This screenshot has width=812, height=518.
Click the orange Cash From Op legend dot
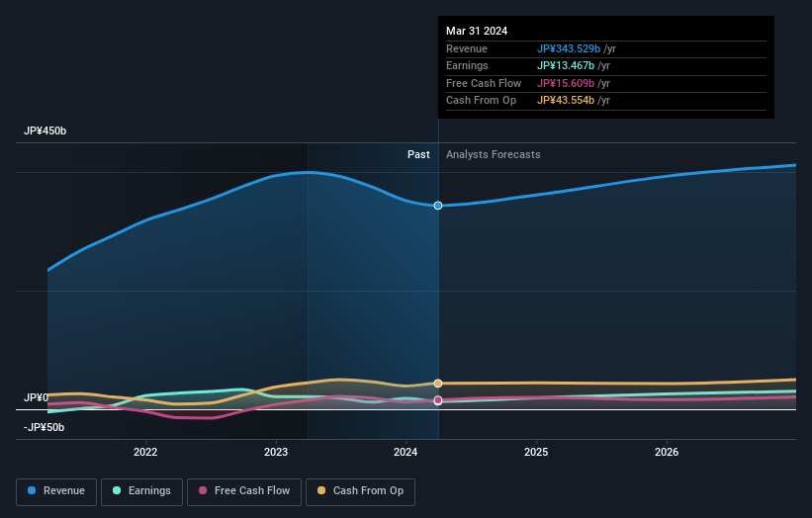[x=321, y=490]
